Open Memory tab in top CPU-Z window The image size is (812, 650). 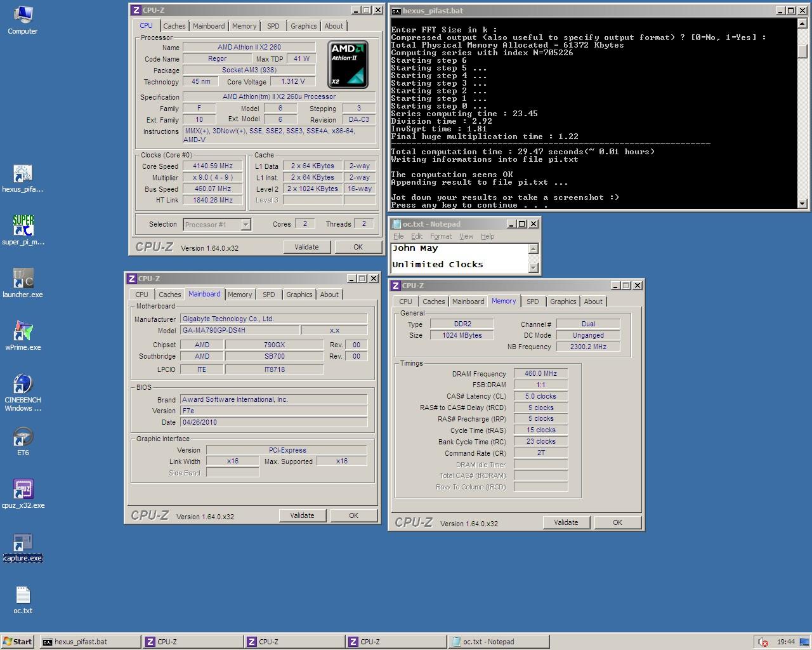click(244, 26)
